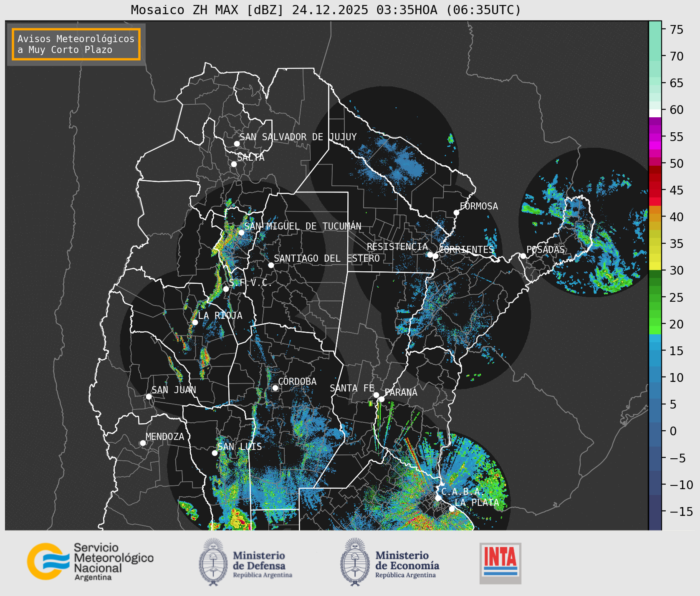Click the Mendoza city dot
The image size is (700, 596).
pos(143,443)
